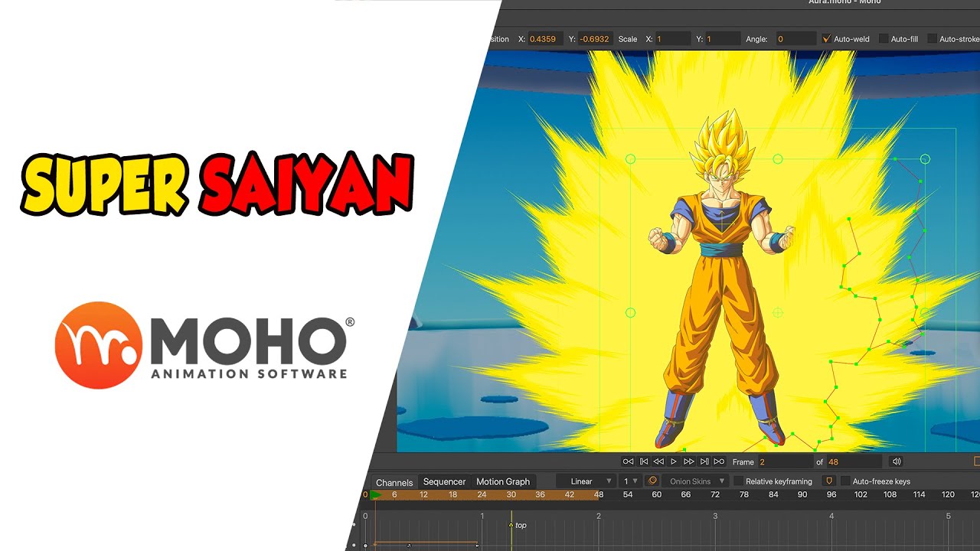
Task: Click the top-middle transform handle circle
Action: coord(778,159)
